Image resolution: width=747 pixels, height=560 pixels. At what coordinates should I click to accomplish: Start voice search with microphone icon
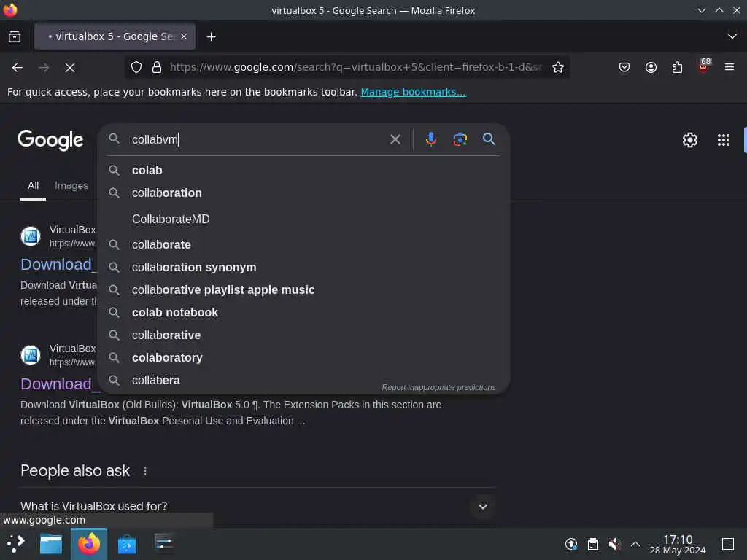pos(430,139)
